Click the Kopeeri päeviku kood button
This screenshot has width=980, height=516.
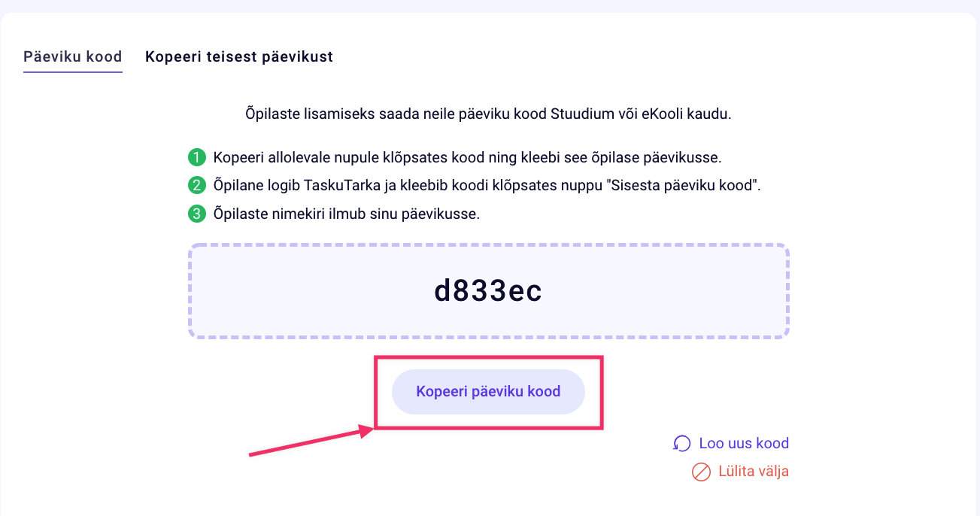488,391
